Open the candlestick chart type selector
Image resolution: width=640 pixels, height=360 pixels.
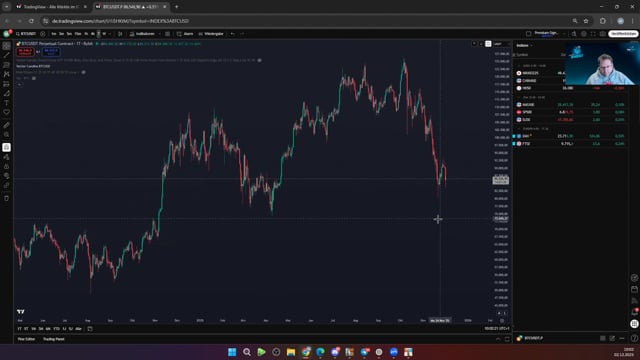[x=120, y=34]
